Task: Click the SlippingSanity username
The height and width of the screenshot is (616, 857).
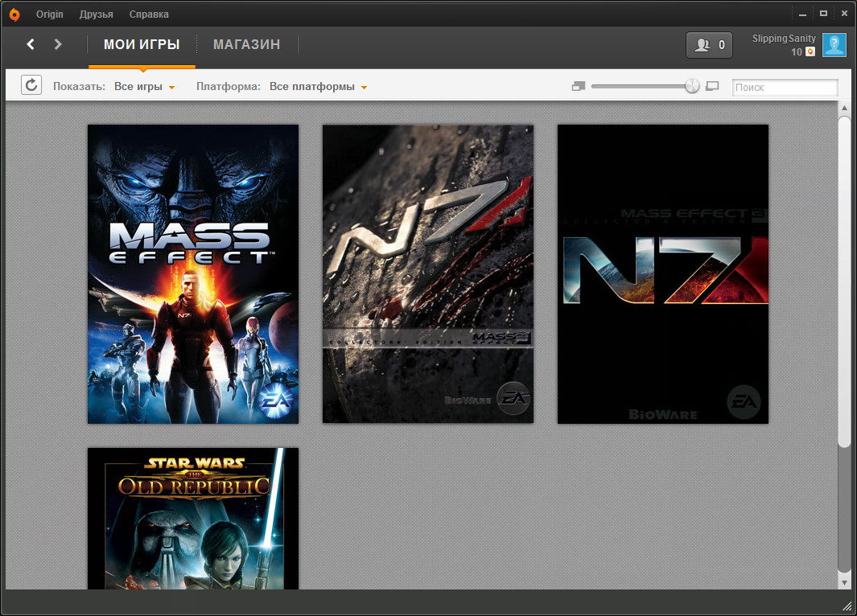Action: pos(784,39)
